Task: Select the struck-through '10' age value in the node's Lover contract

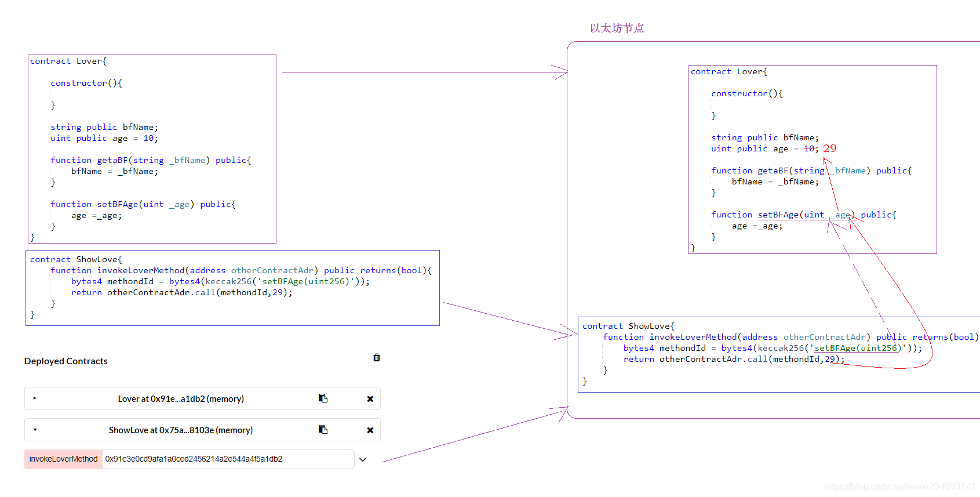Action: 810,148
